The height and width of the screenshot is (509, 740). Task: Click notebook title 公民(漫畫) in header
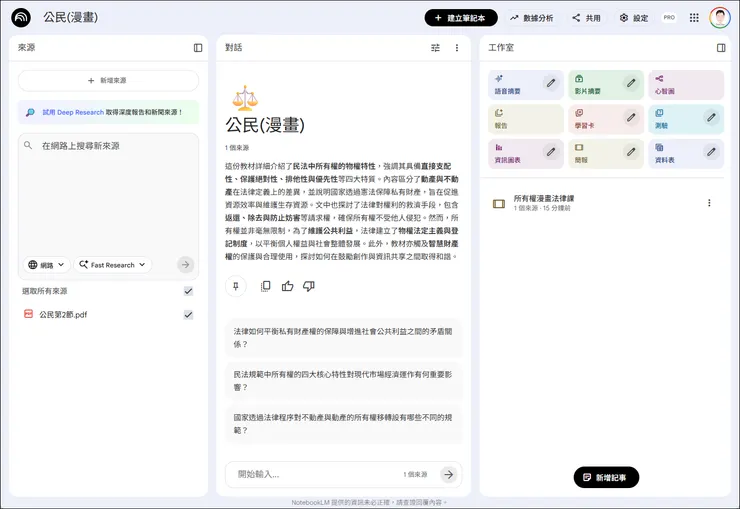71,17
